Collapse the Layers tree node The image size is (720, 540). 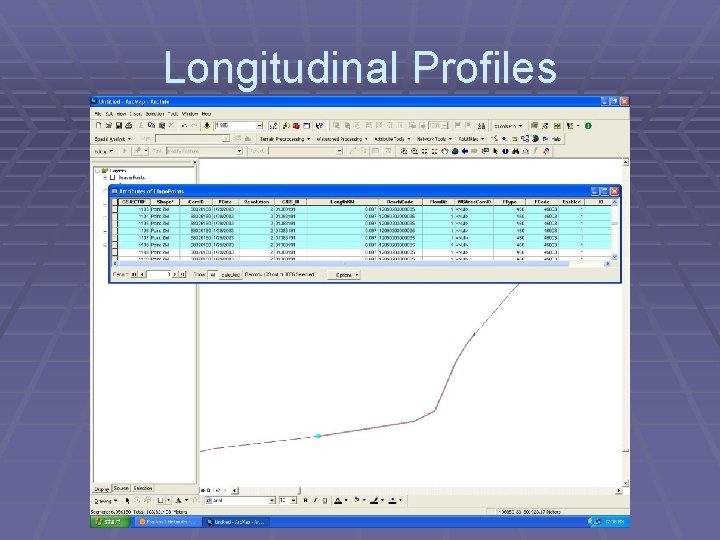(x=97, y=170)
